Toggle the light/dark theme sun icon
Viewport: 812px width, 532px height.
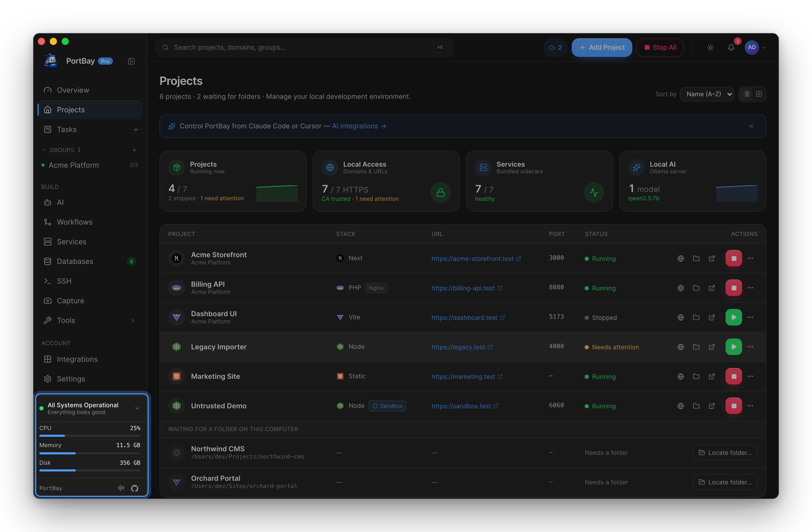(x=710, y=47)
